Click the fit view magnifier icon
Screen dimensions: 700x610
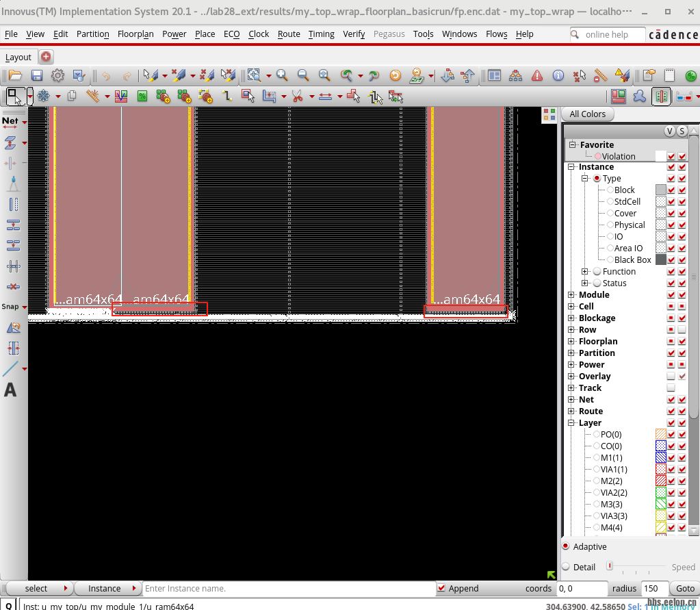[324, 75]
